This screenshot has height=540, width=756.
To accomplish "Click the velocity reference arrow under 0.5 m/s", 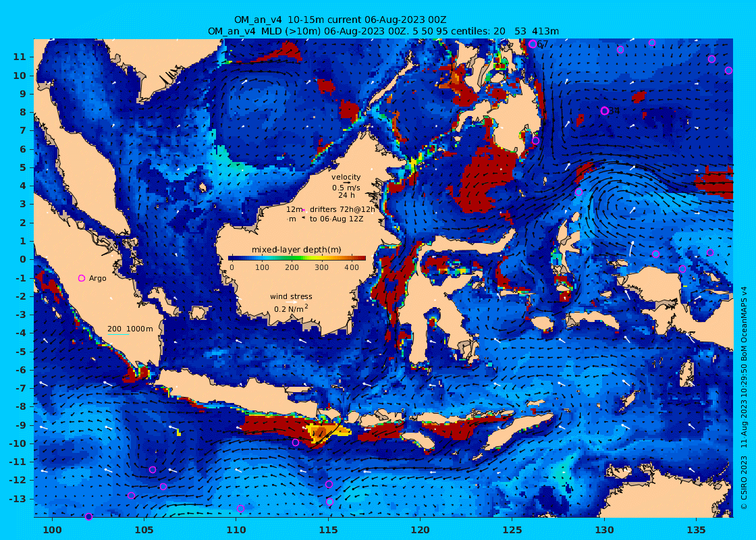I will [x=346, y=183].
